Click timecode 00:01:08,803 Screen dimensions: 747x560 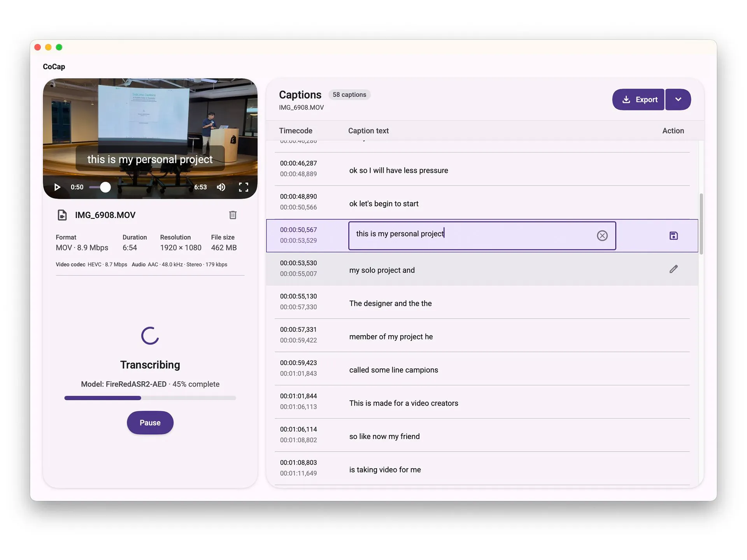(x=298, y=462)
